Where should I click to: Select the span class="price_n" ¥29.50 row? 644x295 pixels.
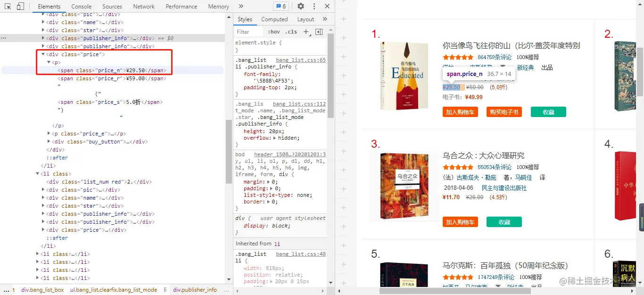(113, 70)
